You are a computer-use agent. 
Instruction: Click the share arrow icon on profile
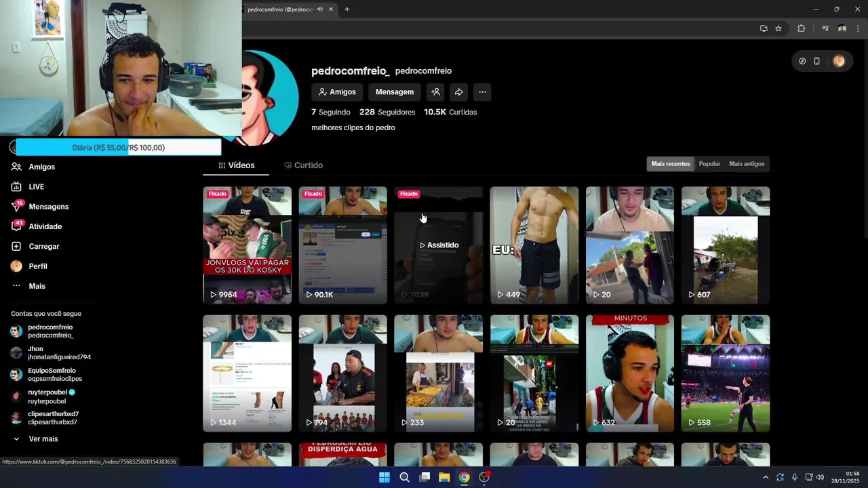coord(459,92)
